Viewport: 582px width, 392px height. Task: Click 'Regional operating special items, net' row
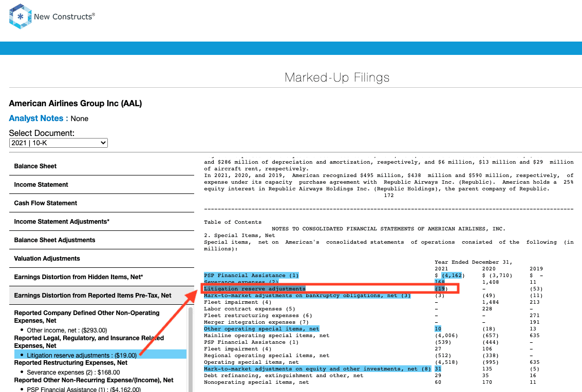point(267,356)
